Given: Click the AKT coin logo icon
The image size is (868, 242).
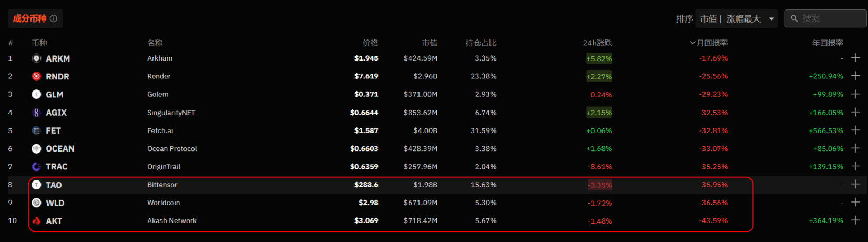Looking at the screenshot, I should click(36, 221).
